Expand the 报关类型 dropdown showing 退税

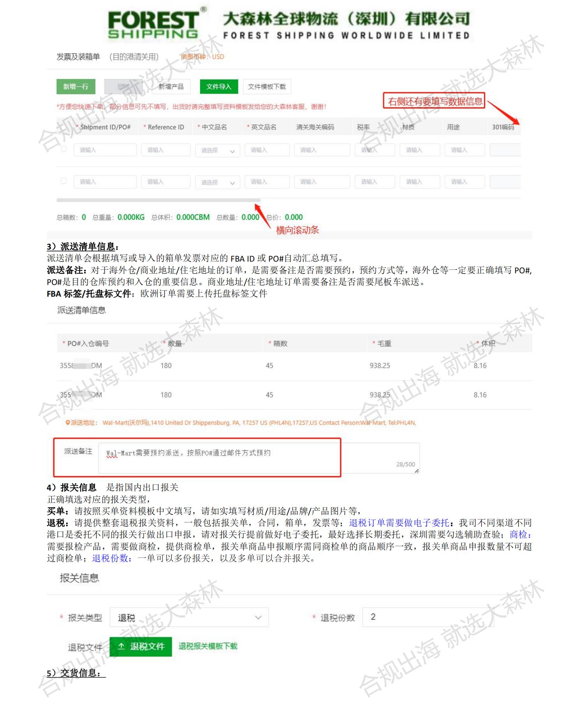[x=189, y=618]
